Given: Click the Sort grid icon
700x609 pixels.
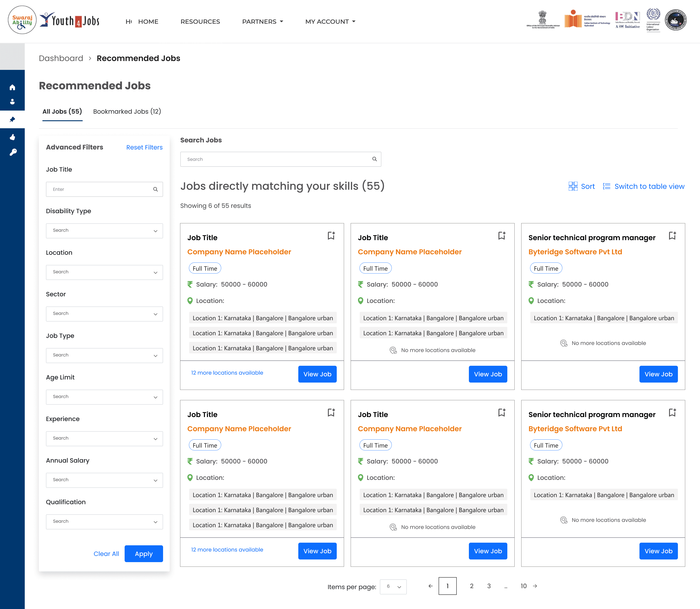Looking at the screenshot, I should point(573,186).
